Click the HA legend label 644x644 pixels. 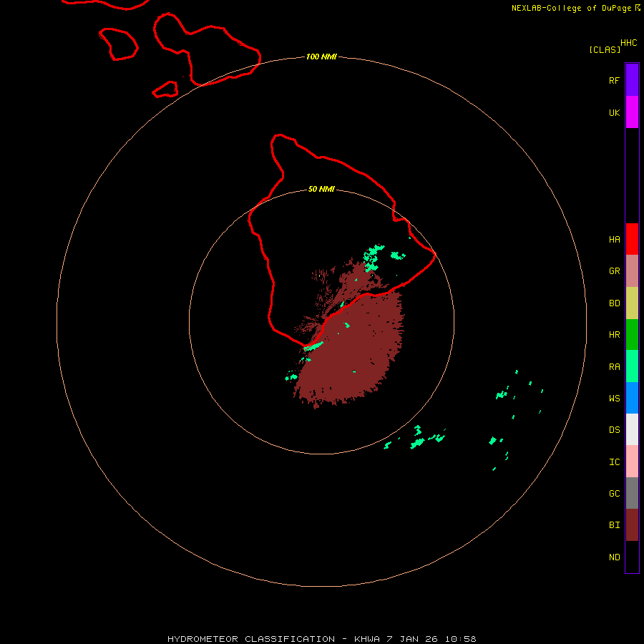coord(614,240)
